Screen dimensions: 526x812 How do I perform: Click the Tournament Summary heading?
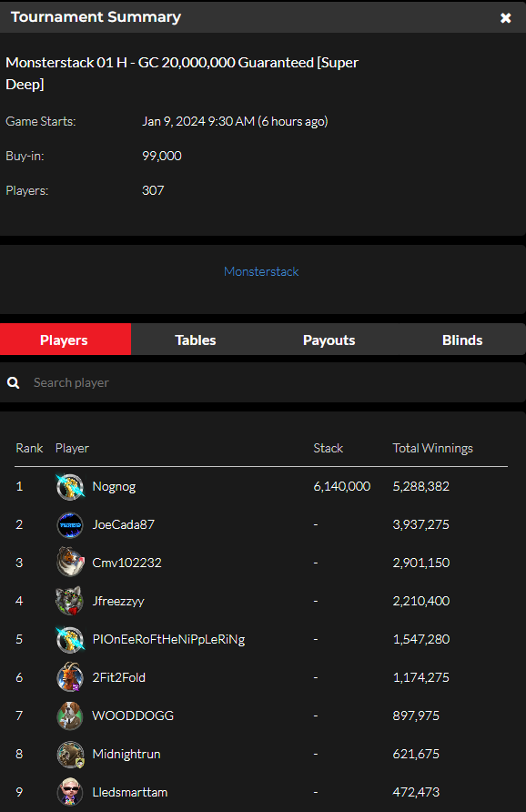(96, 17)
